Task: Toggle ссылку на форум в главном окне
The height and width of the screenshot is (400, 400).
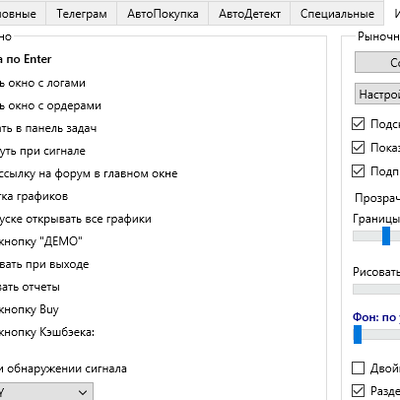Action: [89, 174]
